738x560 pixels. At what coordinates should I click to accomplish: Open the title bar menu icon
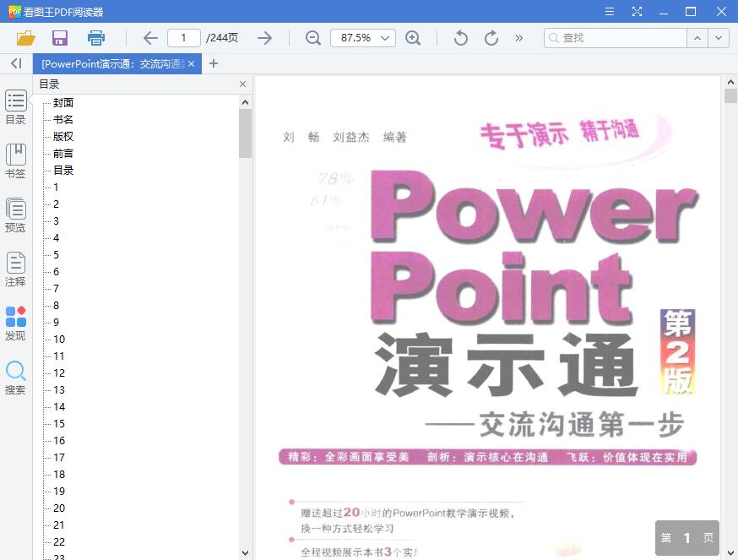610,11
